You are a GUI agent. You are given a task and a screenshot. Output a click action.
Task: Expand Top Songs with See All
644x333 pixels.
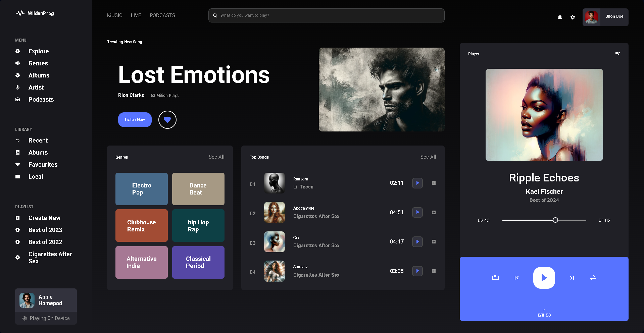(428, 157)
